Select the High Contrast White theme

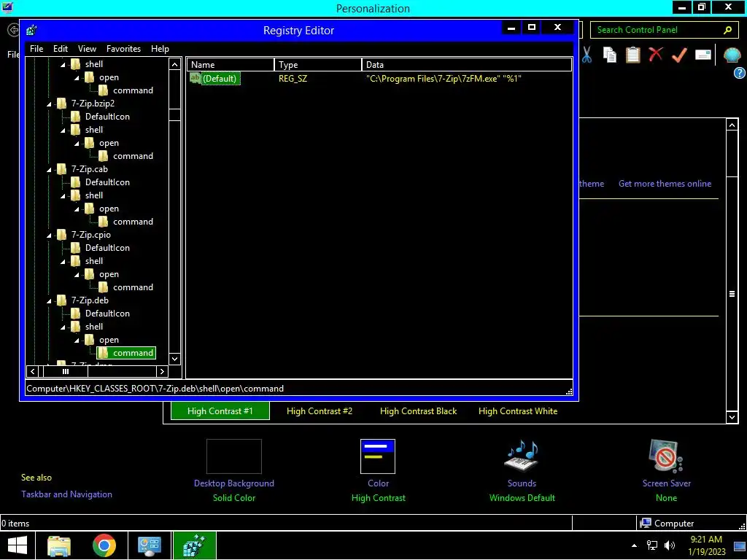(518, 411)
